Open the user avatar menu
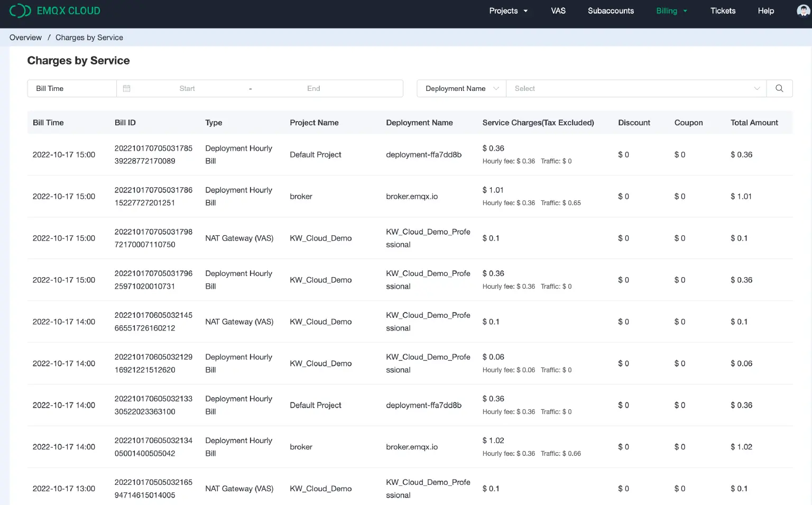 802,11
